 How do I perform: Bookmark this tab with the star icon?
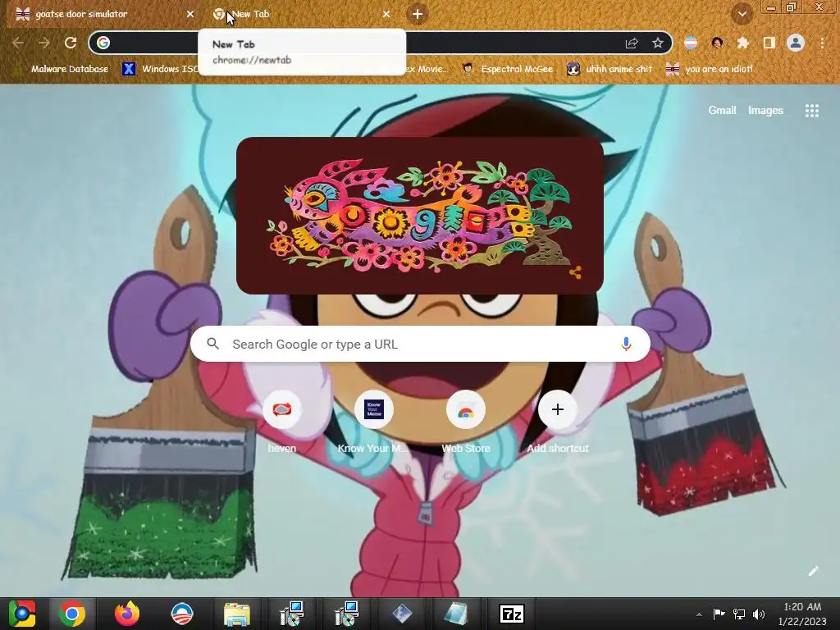click(x=658, y=43)
